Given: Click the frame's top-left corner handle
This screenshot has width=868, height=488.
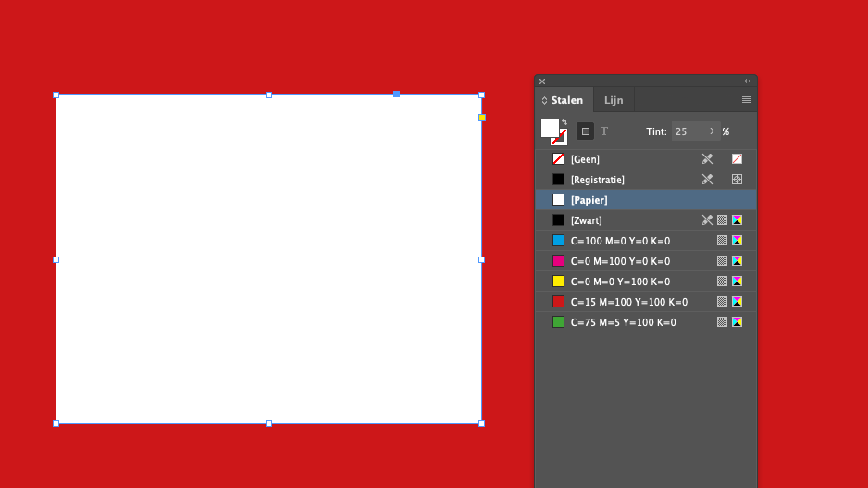Looking at the screenshot, I should click(56, 95).
